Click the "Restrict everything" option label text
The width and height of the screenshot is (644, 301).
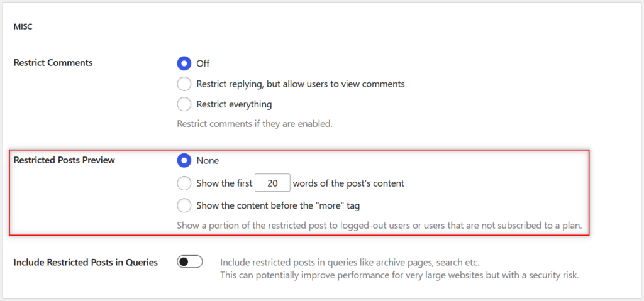(x=234, y=104)
